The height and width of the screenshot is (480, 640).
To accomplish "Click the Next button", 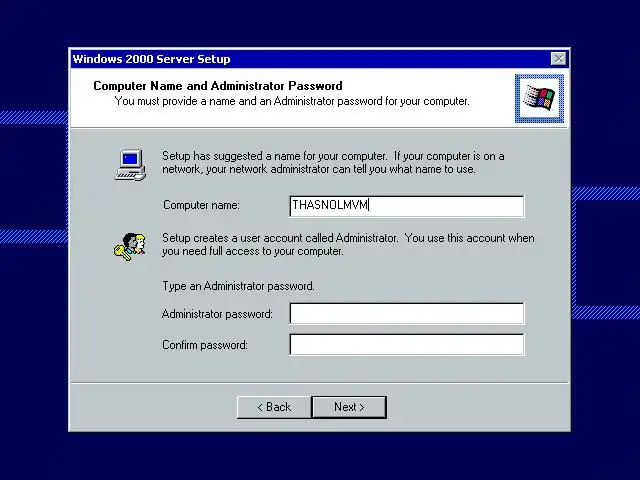I will [x=349, y=407].
